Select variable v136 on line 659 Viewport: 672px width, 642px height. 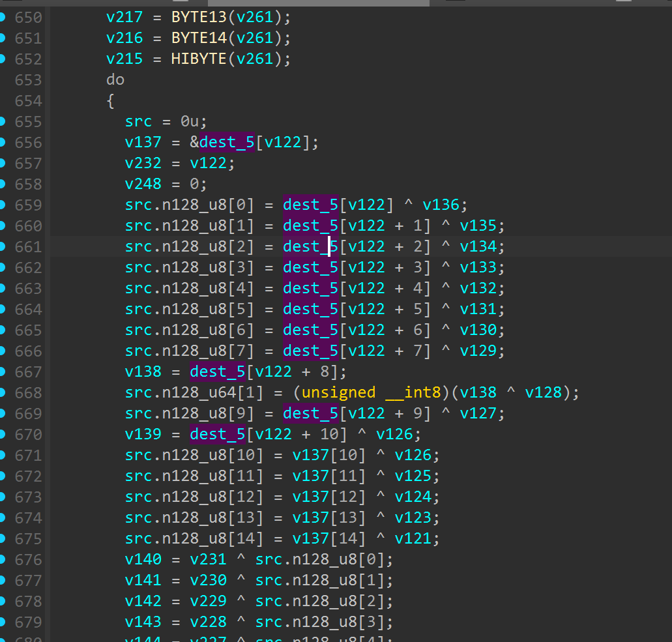[x=441, y=205]
